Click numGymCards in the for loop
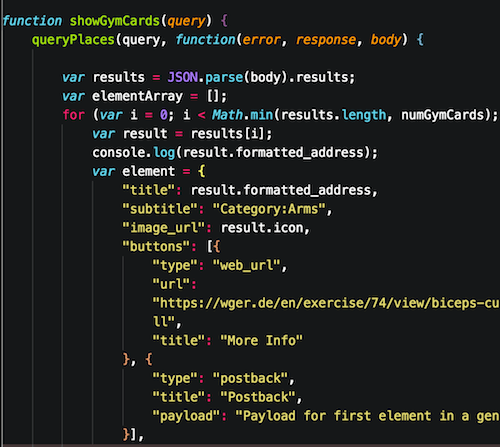The image size is (500, 447). point(442,115)
